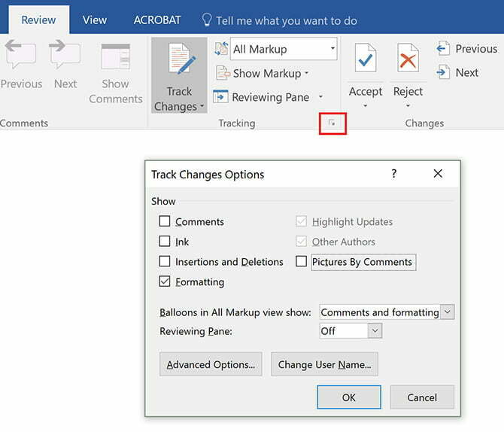Click the Formatting checkbox label
The height and width of the screenshot is (432, 504).
[199, 282]
